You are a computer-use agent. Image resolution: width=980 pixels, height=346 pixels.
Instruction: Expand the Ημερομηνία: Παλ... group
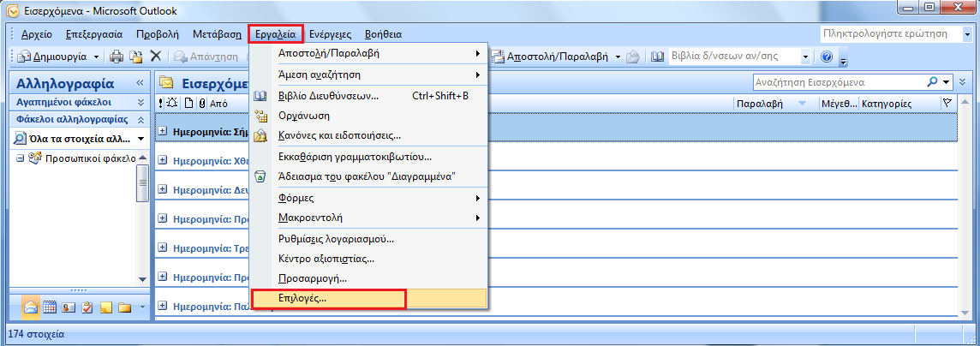163,306
